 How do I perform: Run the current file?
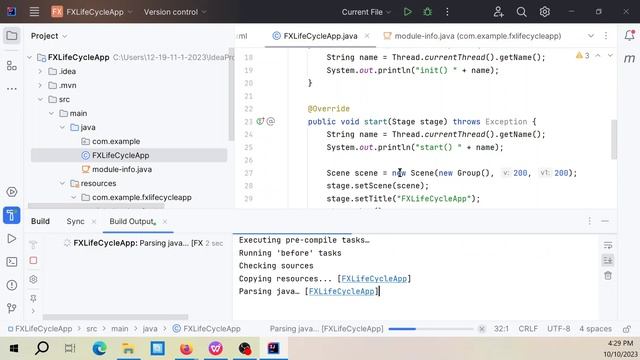point(407,12)
